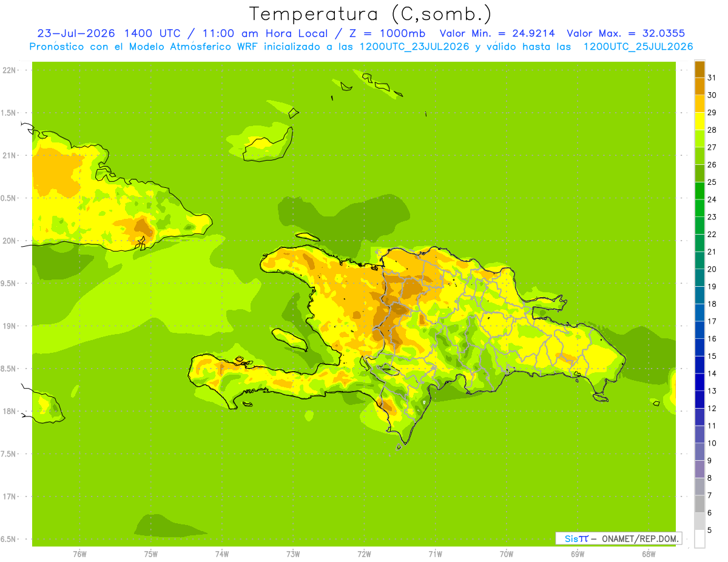Click the '72W' longitude axis label

[365, 554]
